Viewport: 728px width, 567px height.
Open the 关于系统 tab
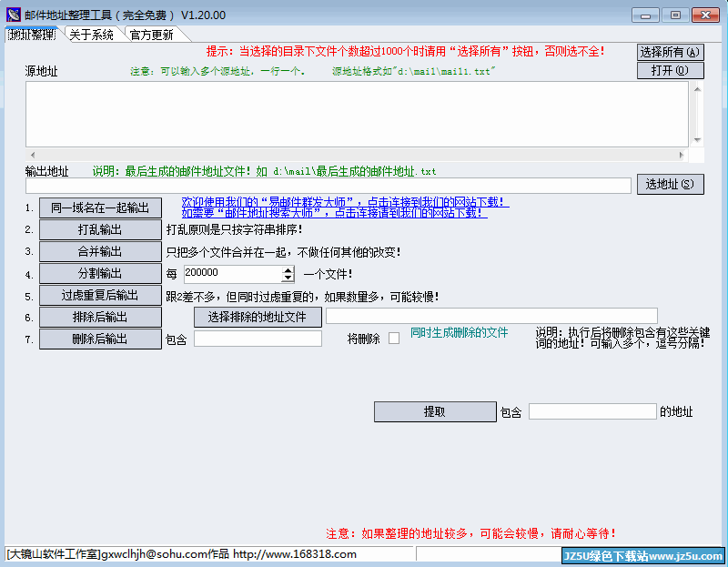click(92, 35)
